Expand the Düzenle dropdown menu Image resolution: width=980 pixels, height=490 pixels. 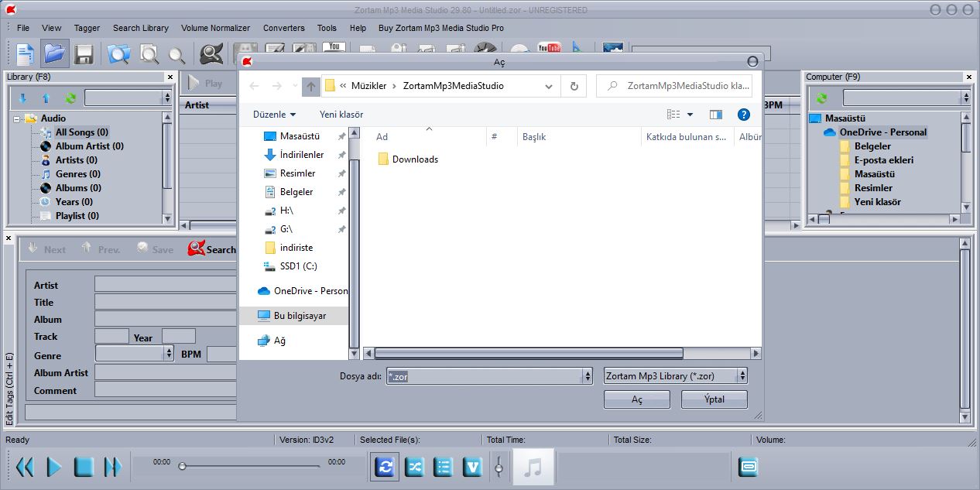tap(275, 115)
